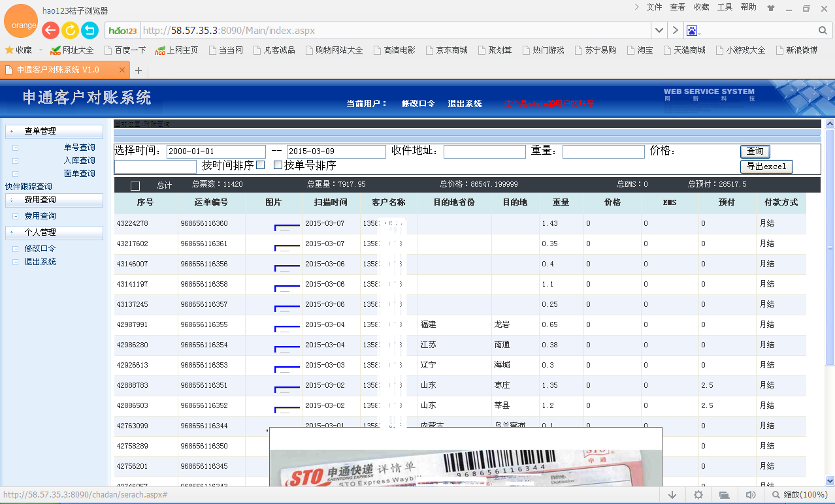Screen dimensions: 835x504
Task: Tick the 总计 select-all checkbox
Action: point(135,186)
